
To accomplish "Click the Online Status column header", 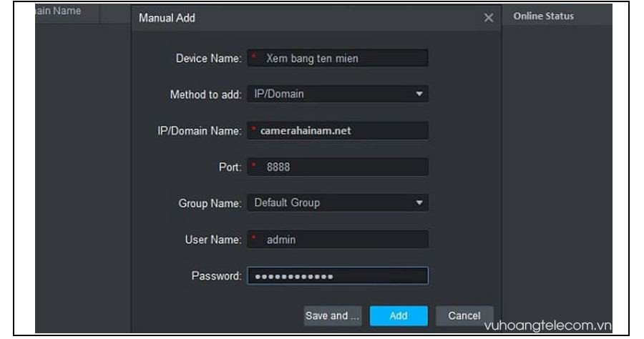I will 543,16.
